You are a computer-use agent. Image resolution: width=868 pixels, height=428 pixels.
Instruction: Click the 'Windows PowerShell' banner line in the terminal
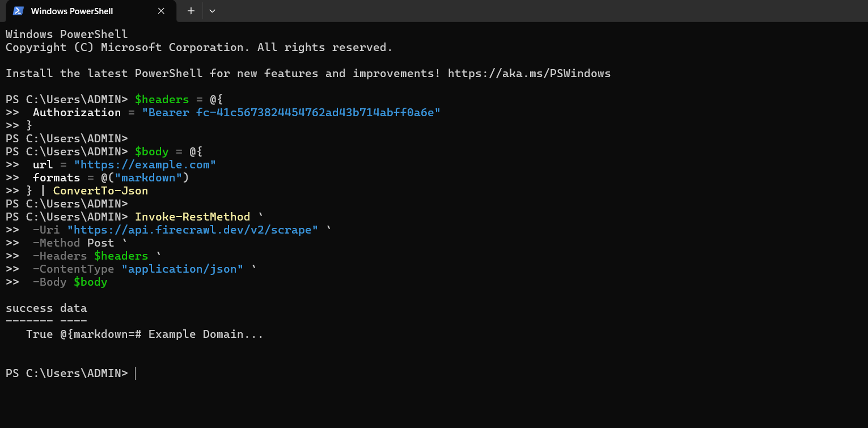point(67,34)
